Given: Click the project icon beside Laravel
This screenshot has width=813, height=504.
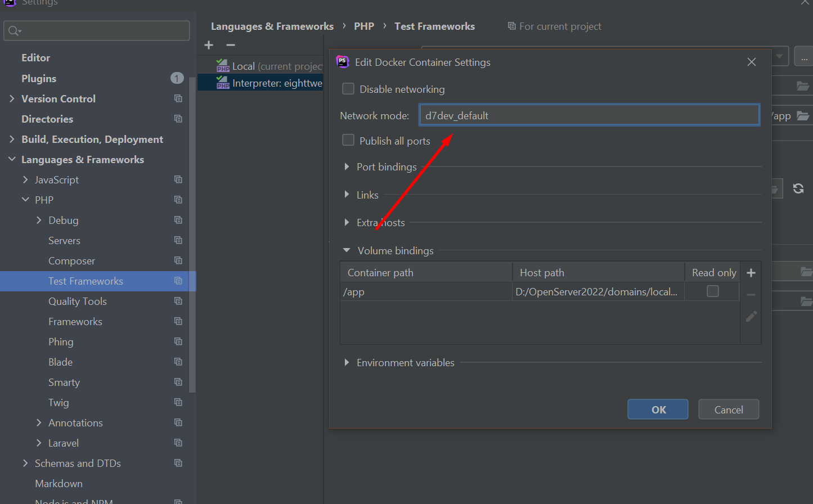Looking at the screenshot, I should click(x=178, y=443).
